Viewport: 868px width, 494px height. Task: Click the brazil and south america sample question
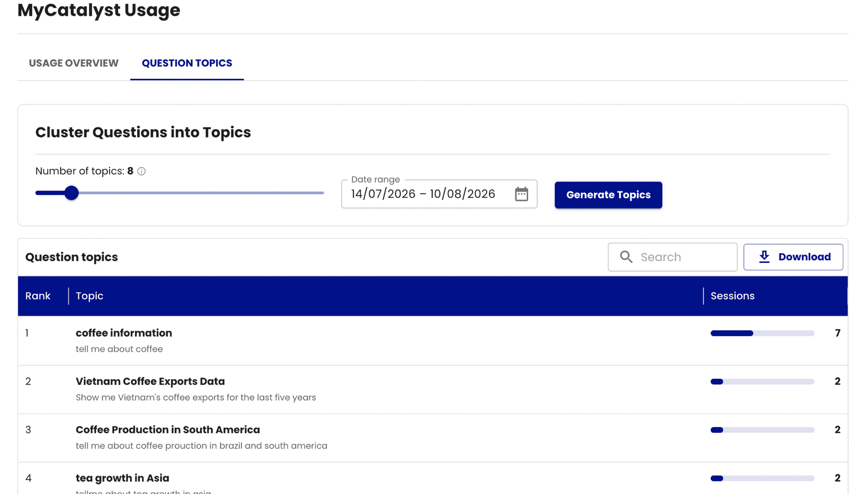coord(202,446)
